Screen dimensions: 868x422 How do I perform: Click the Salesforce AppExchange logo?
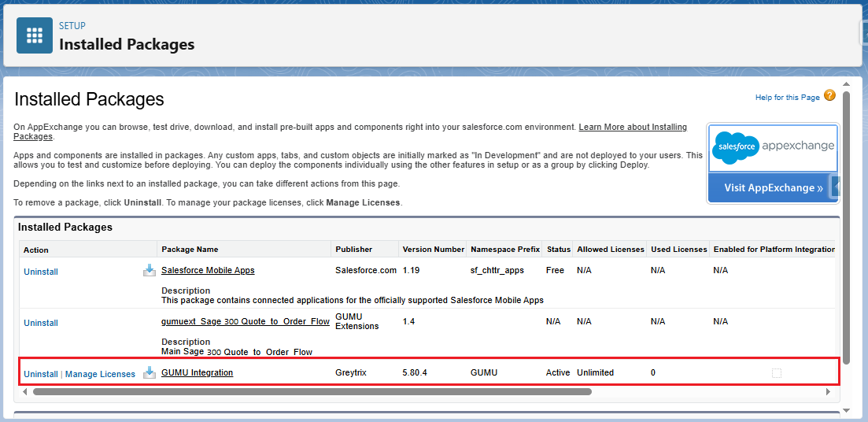(x=773, y=147)
